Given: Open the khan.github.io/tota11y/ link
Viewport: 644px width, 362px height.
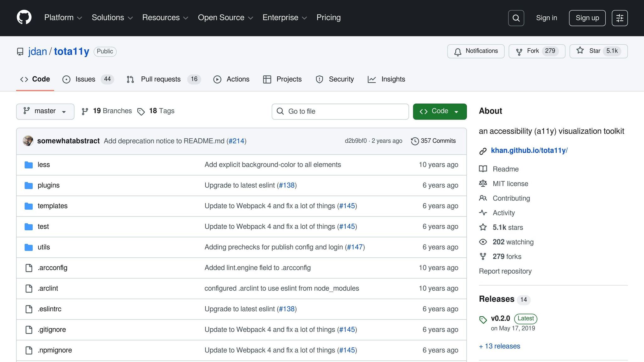Looking at the screenshot, I should click(x=529, y=151).
